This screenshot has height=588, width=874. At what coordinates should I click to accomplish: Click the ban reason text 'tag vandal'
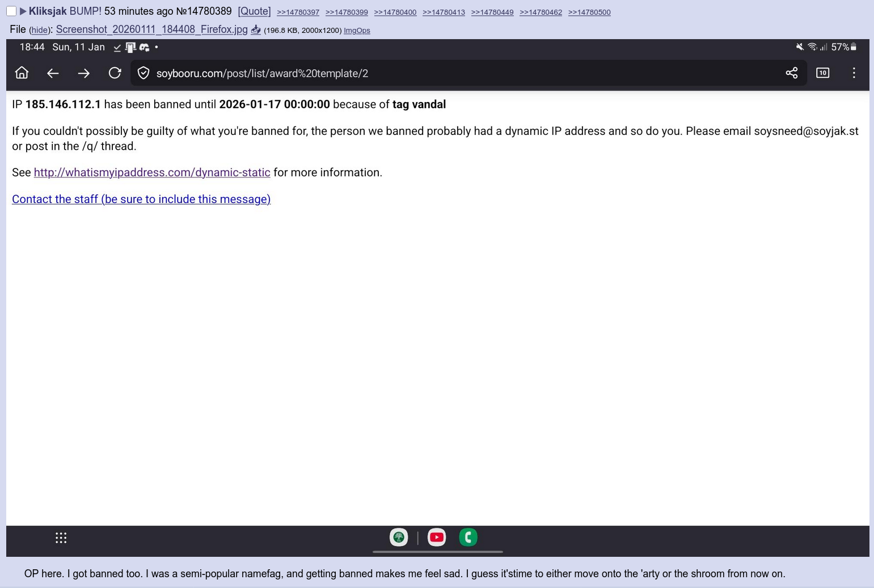419,104
